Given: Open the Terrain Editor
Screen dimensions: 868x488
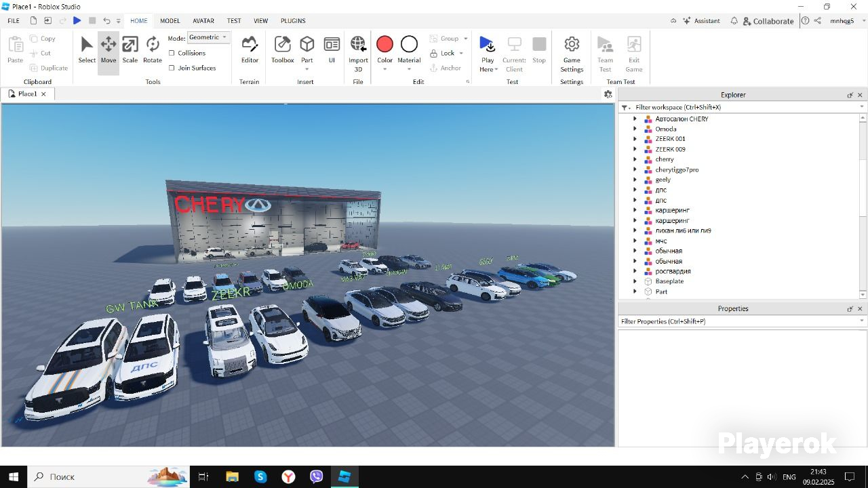Looking at the screenshot, I should pyautogui.click(x=250, y=51).
